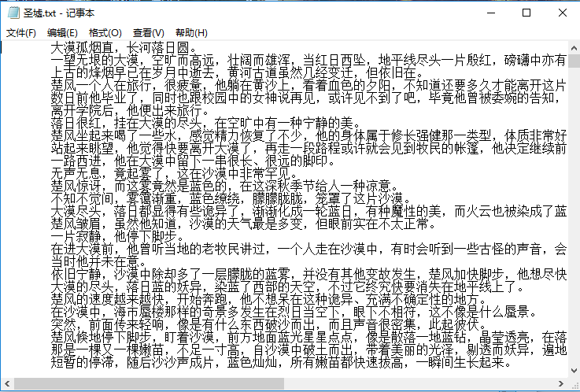
Task: Click line starting "在进大漠前"
Action: (308, 249)
